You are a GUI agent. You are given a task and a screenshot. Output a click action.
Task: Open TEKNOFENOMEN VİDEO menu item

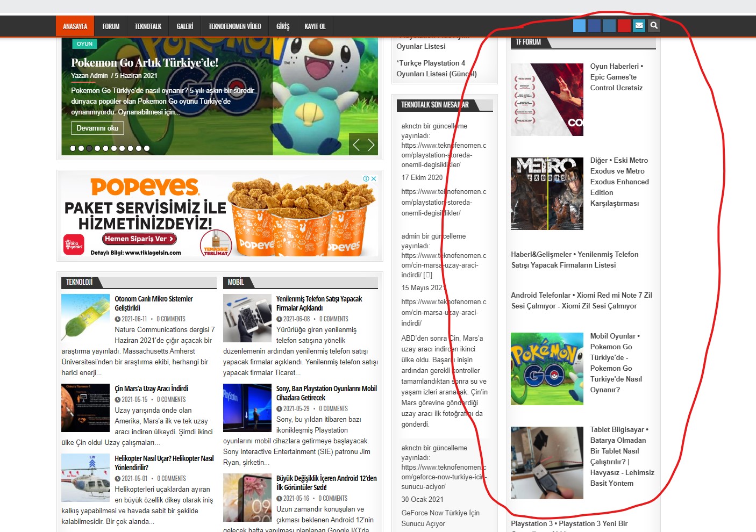click(234, 26)
